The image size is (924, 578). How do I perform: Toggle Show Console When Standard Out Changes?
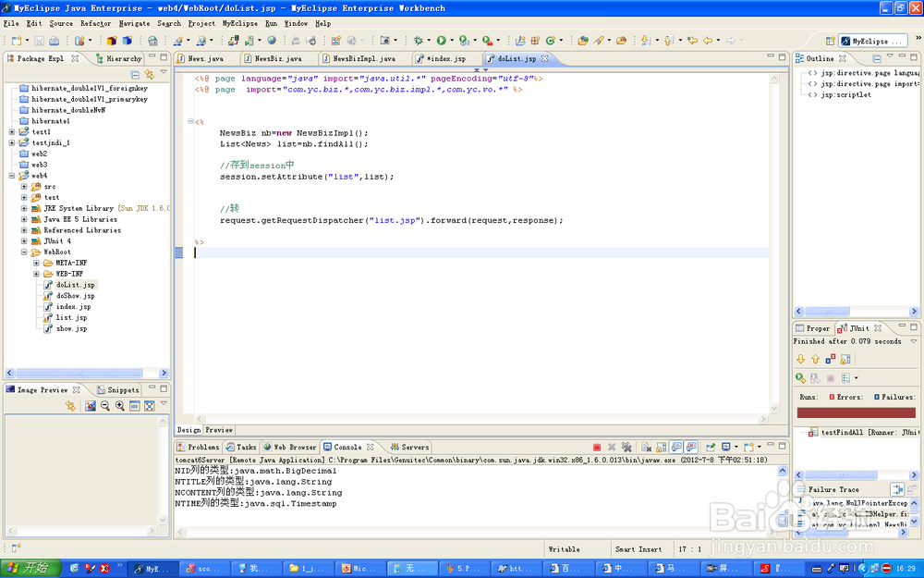[x=676, y=447]
